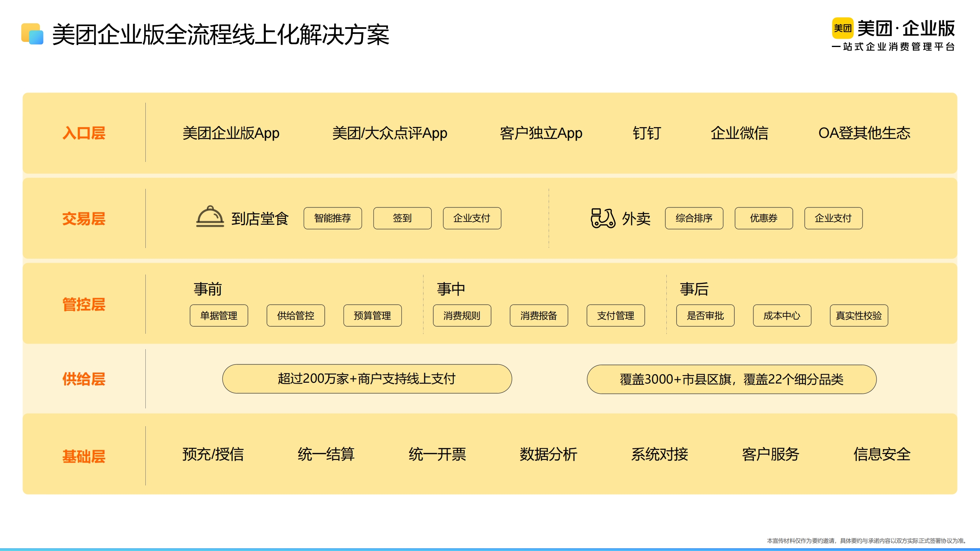The width and height of the screenshot is (980, 551).
Task: Click the 支付管理 tag
Action: point(616,315)
